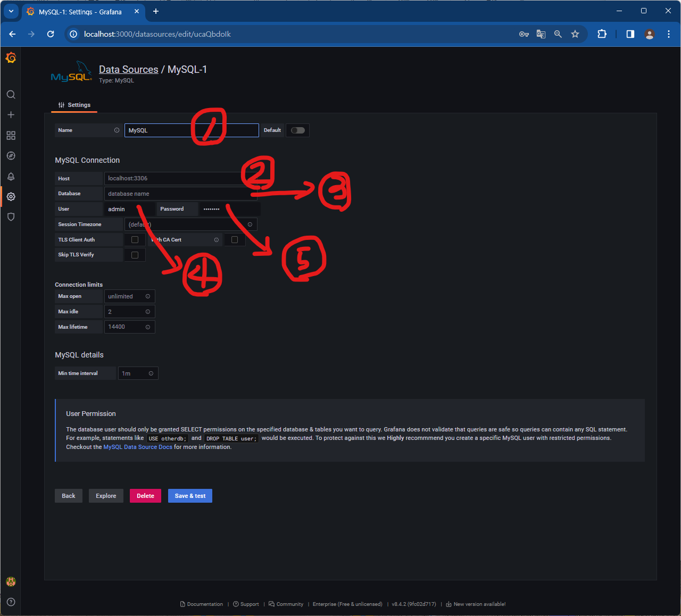Open the Grafana home logo
Screen dimensions: 681x616
(11, 57)
